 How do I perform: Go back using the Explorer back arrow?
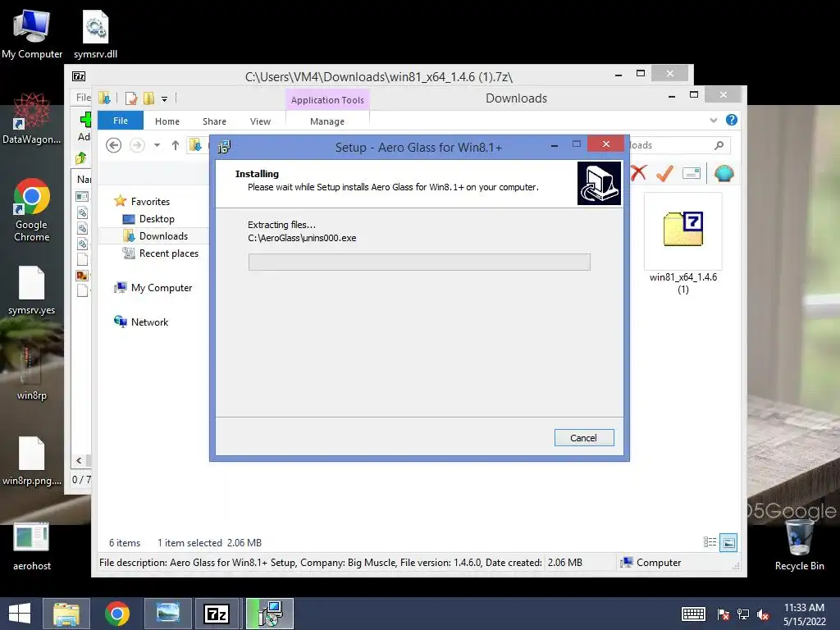click(113, 145)
